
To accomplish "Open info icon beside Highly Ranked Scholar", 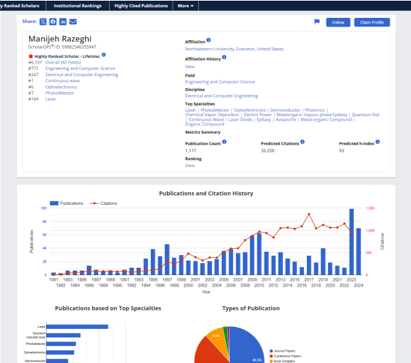I will coord(104,55).
